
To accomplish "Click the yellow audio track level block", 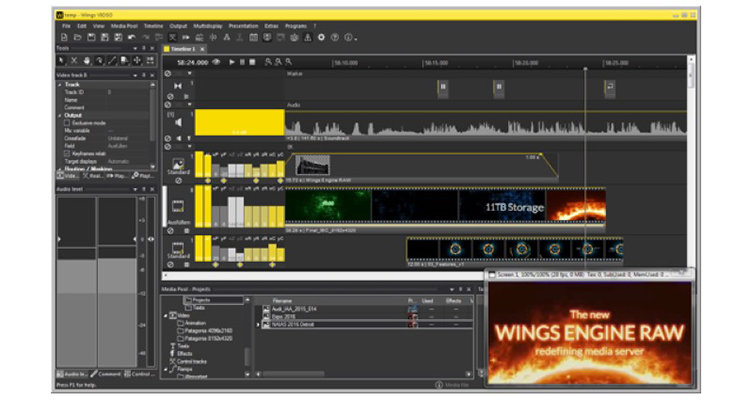I will pyautogui.click(x=240, y=122).
